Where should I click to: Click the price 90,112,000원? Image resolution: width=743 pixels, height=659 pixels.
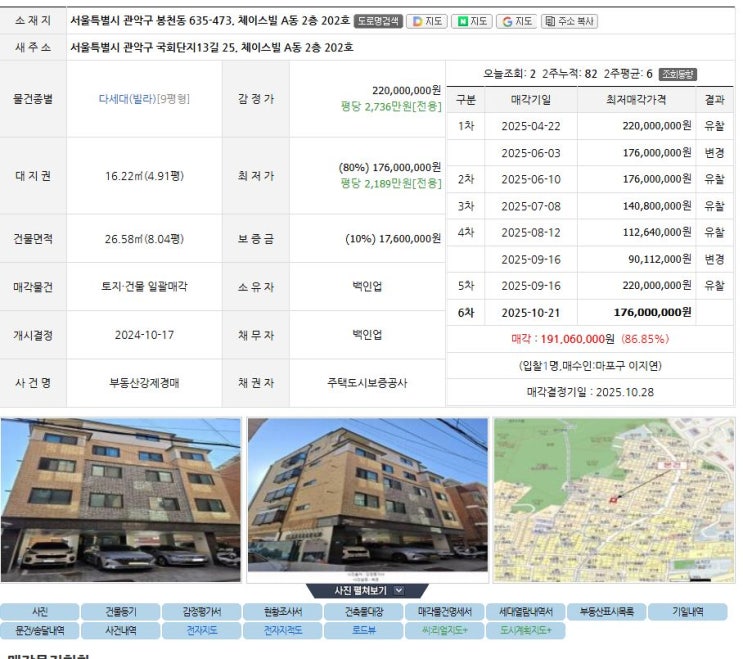pos(660,259)
